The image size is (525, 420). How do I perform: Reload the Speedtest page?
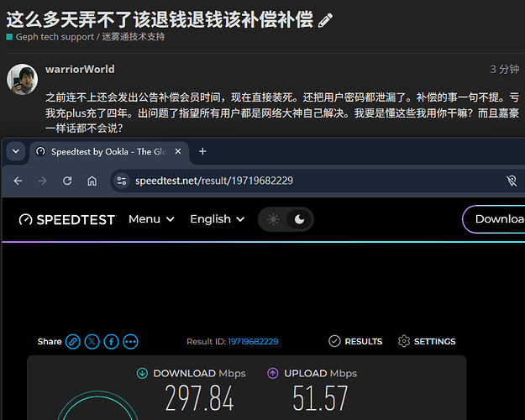(x=67, y=181)
